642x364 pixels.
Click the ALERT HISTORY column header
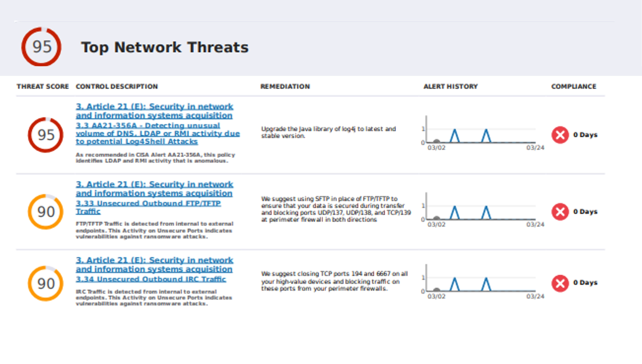(x=450, y=87)
